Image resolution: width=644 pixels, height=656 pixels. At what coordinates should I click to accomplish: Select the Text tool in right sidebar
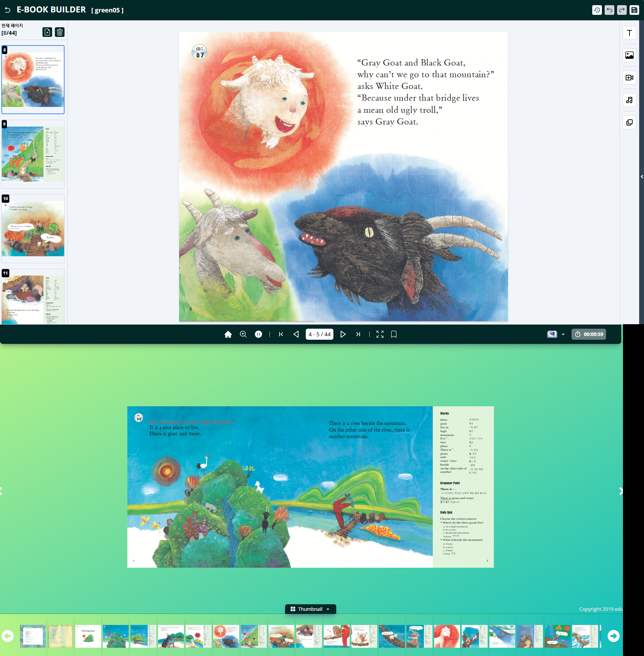coord(629,33)
